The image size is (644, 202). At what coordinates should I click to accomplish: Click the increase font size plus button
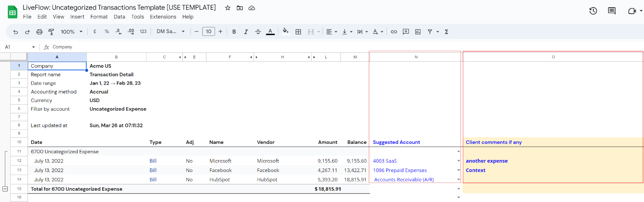[220, 31]
